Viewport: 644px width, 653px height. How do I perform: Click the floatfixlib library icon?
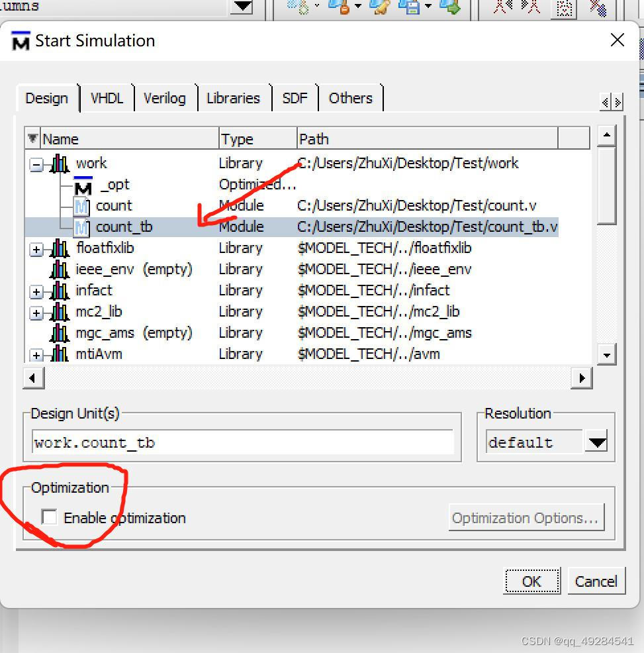pyautogui.click(x=60, y=248)
